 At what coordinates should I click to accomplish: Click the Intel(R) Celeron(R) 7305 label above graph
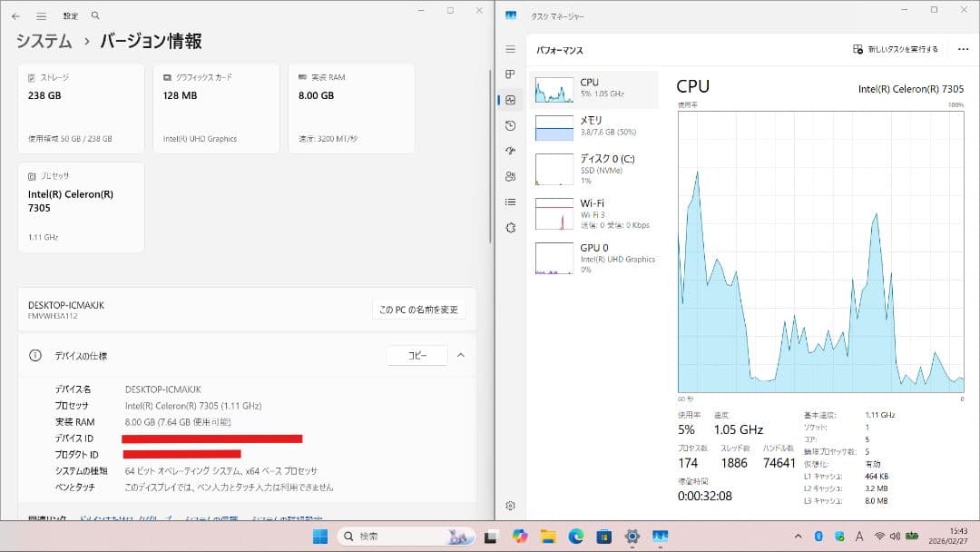pos(911,89)
